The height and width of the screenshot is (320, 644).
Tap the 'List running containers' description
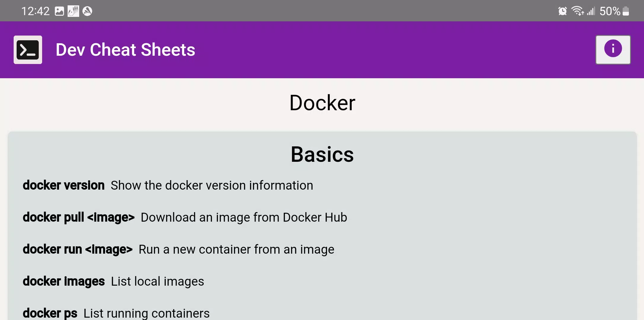[146, 313]
